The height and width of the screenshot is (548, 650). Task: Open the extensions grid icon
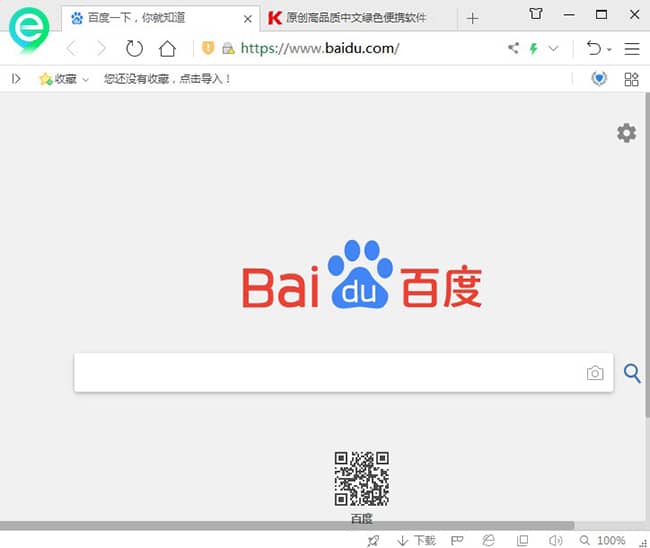pos(631,79)
